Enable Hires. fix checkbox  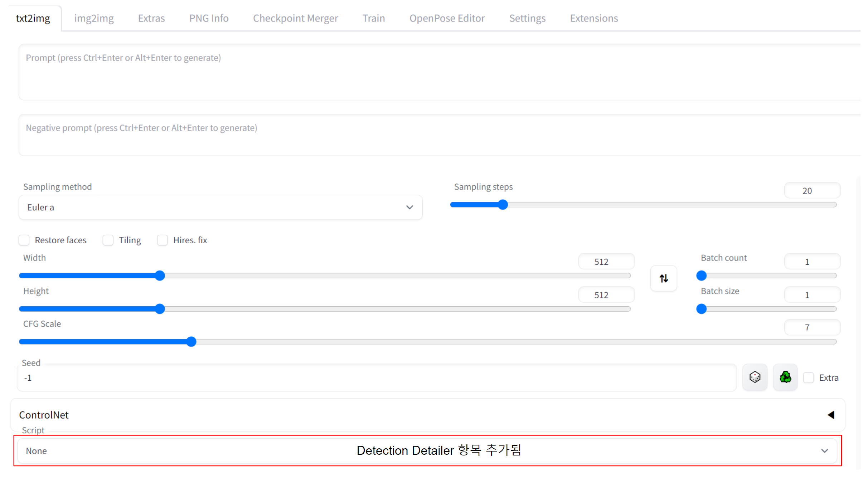[163, 240]
